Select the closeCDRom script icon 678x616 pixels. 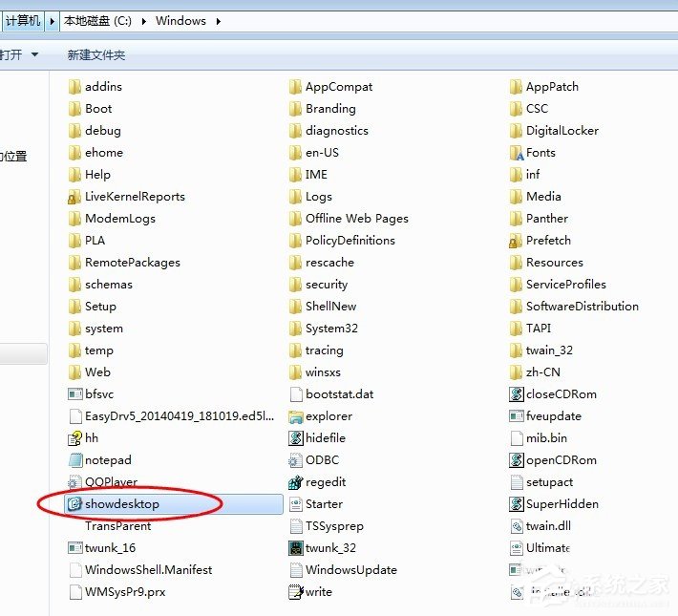pyautogui.click(x=517, y=394)
